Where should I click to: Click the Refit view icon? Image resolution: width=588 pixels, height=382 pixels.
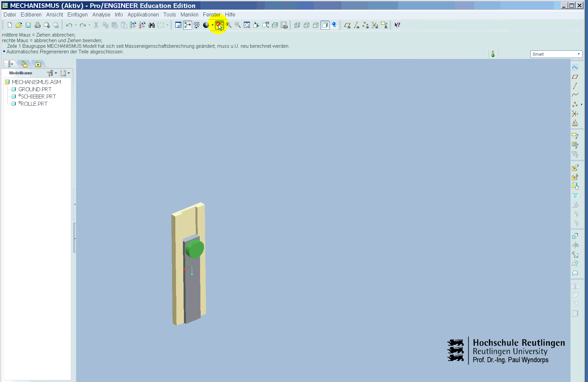[x=247, y=25]
